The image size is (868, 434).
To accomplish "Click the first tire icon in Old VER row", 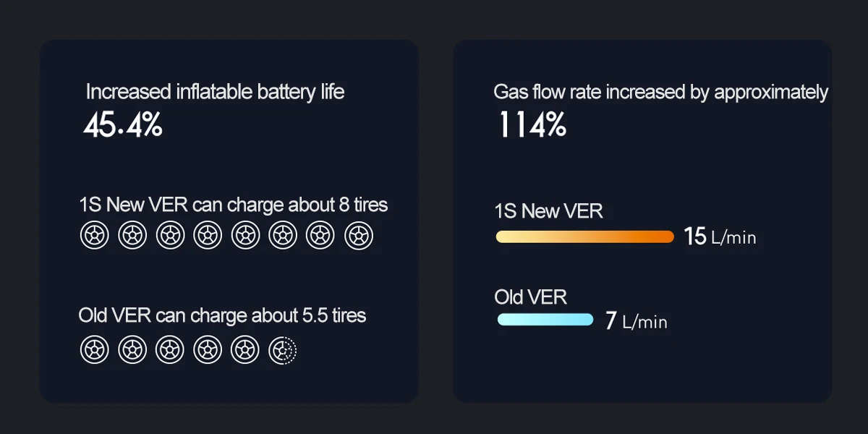I will click(x=94, y=350).
